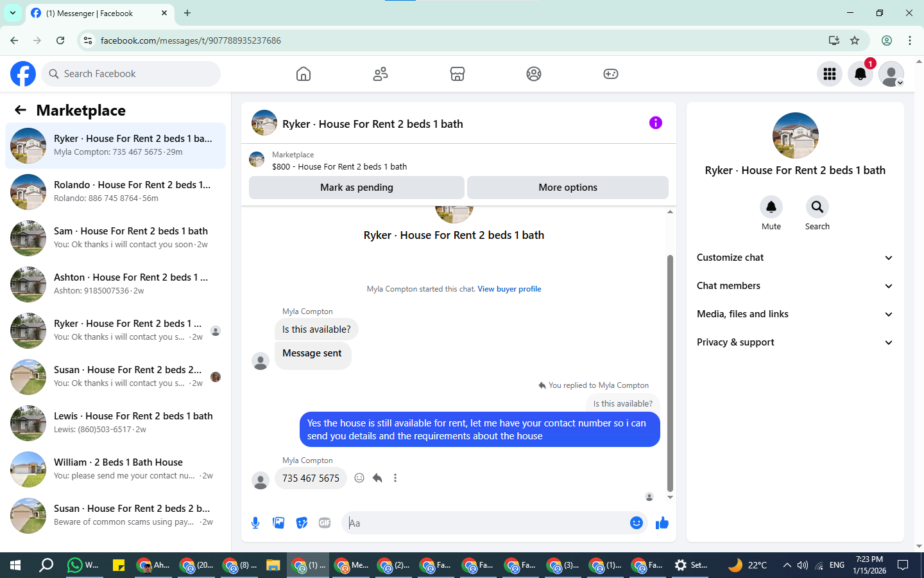Choose a GIF icon in composer

325,523
